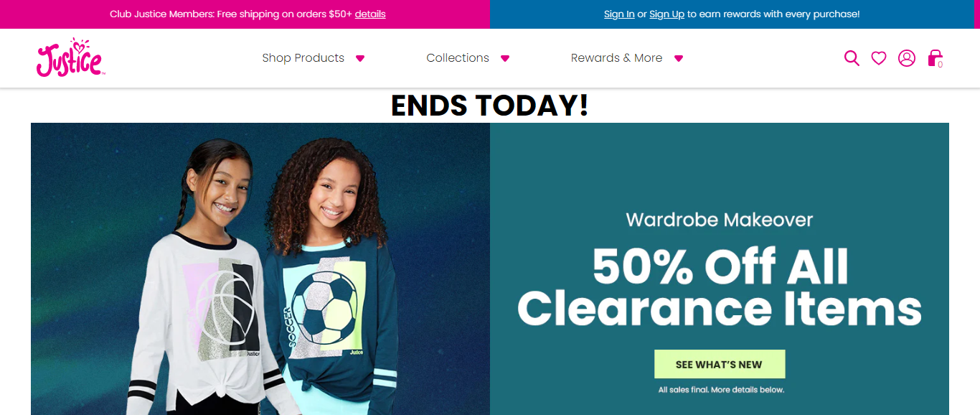Open the search magnifier icon
The image size is (980, 415).
pyautogui.click(x=852, y=58)
